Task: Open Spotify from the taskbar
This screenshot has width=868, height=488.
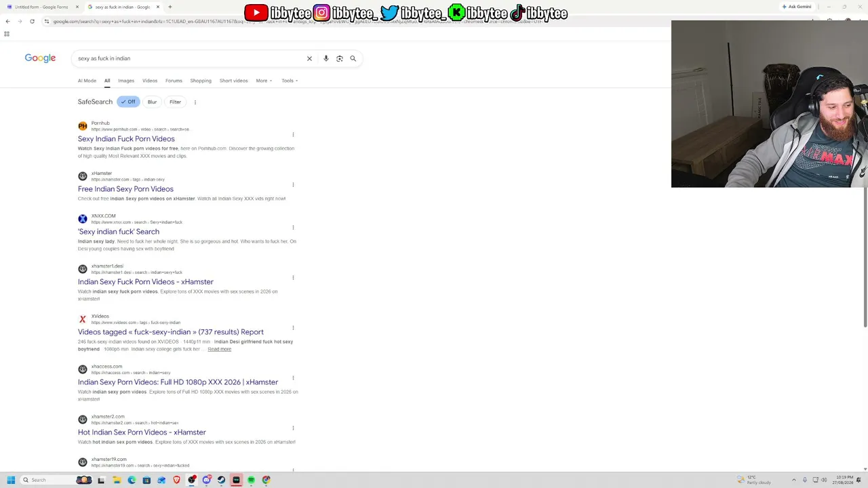Action: click(251, 480)
